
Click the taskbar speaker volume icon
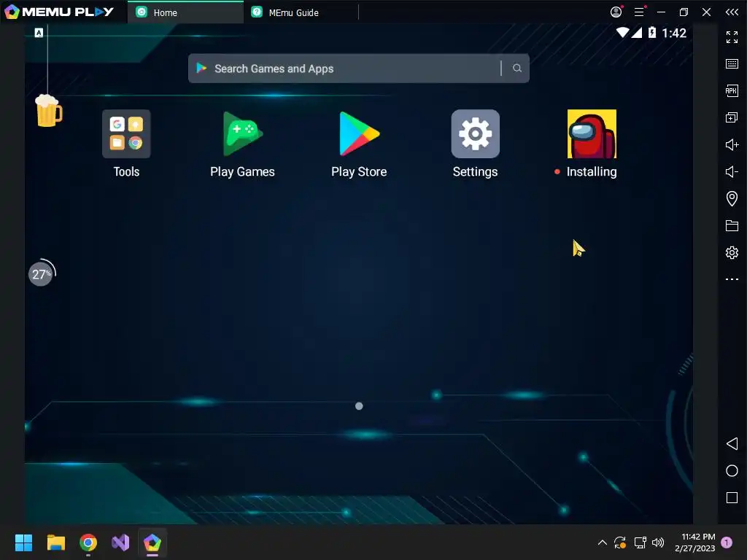658,542
